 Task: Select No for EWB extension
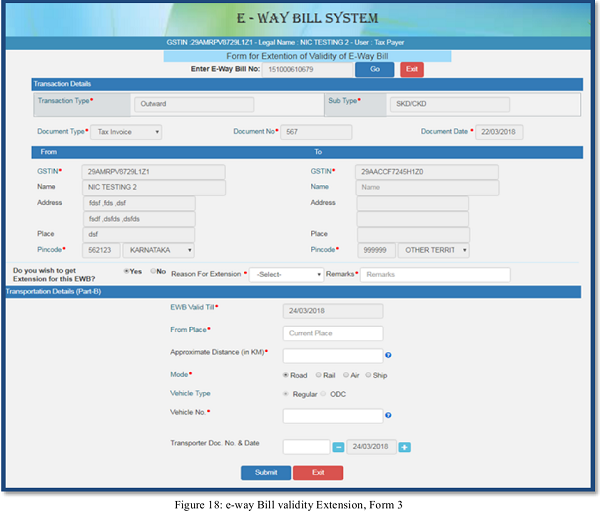pyautogui.click(x=153, y=271)
